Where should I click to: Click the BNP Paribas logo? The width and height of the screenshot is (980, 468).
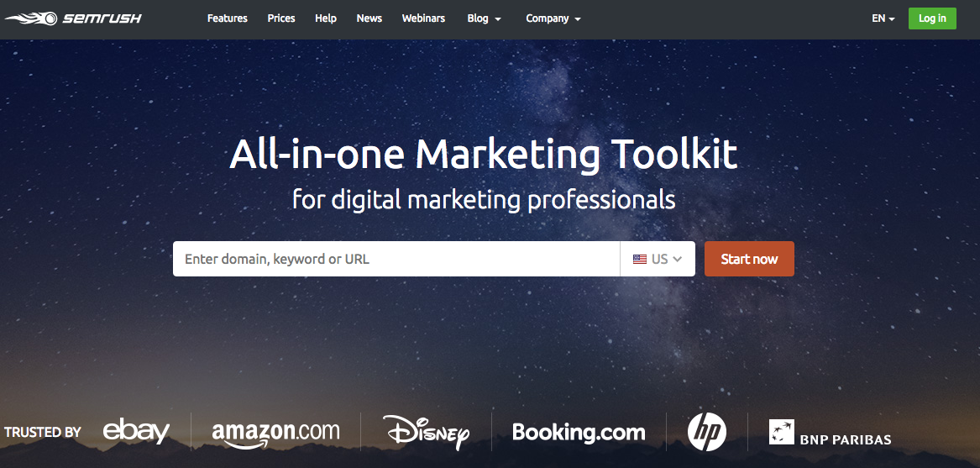coord(830,433)
